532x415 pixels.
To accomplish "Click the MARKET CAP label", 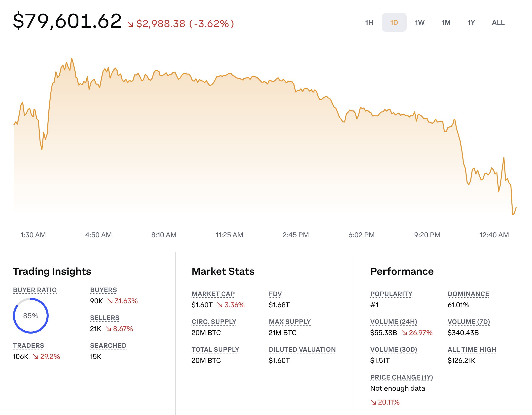I will pyautogui.click(x=213, y=294).
